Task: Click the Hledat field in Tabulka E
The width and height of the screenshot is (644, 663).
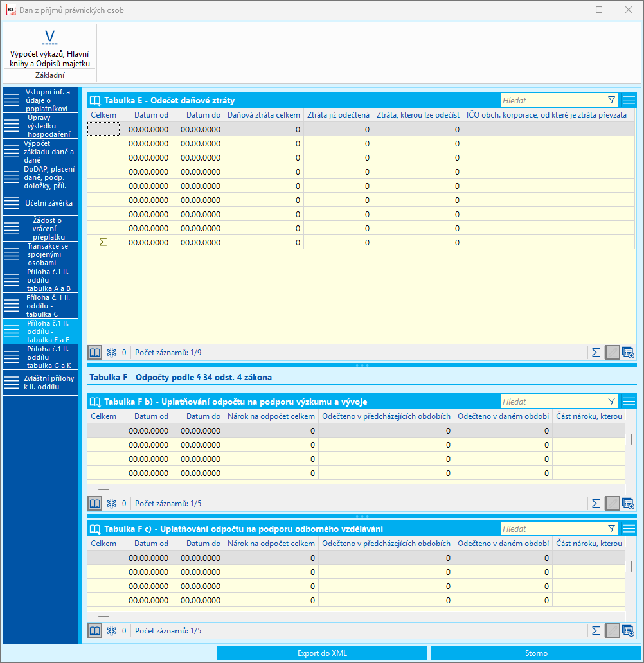Action: click(x=553, y=100)
